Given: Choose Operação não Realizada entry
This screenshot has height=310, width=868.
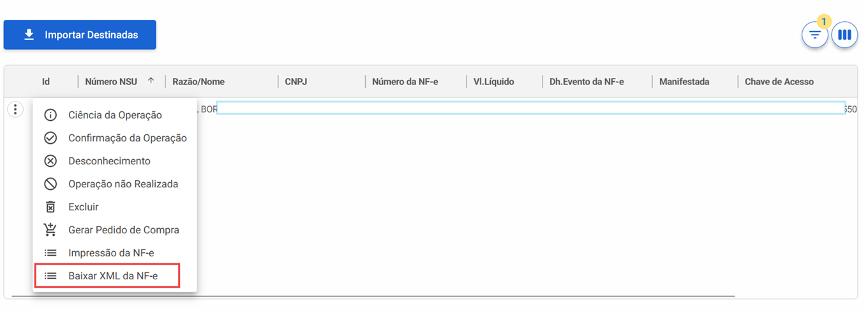Looking at the screenshot, I should click(x=115, y=184).
